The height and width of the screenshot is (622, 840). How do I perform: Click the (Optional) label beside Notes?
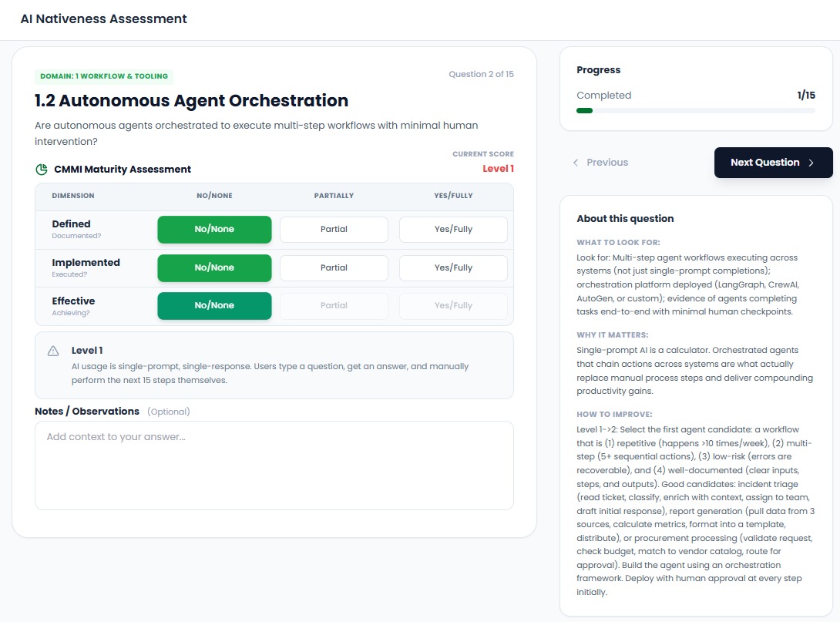(168, 412)
